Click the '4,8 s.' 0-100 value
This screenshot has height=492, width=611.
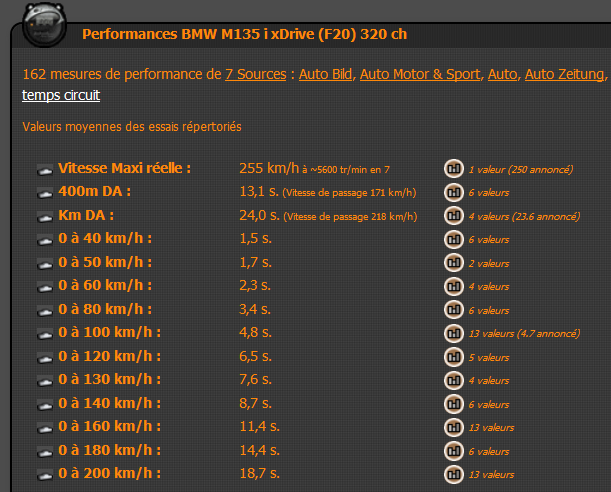tap(255, 332)
